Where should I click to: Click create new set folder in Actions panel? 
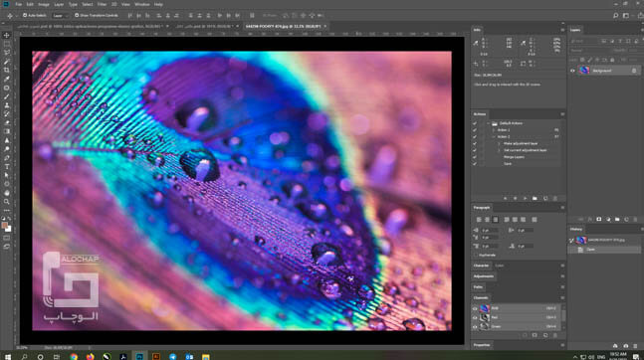tap(535, 198)
